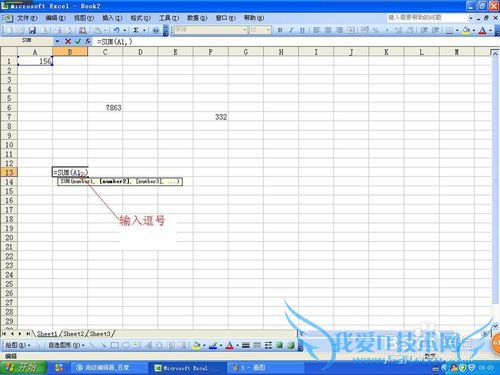Screen dimensions: 500x375
Task: Open the Undo history dropdown arrow
Action: pos(124,30)
